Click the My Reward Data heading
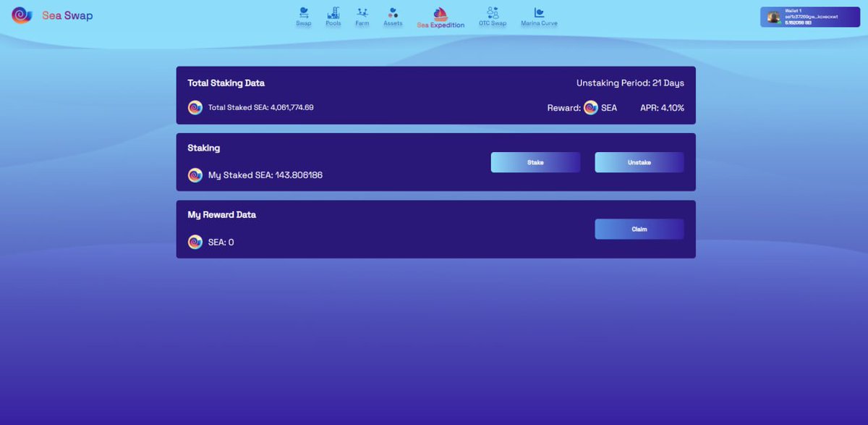 click(x=222, y=215)
